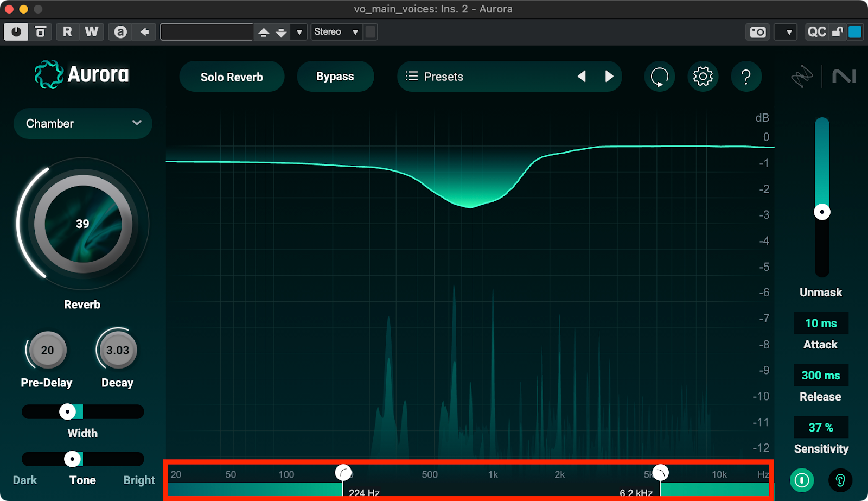The image size is (868, 501).
Task: Click the Width slider handle
Action: tap(67, 412)
